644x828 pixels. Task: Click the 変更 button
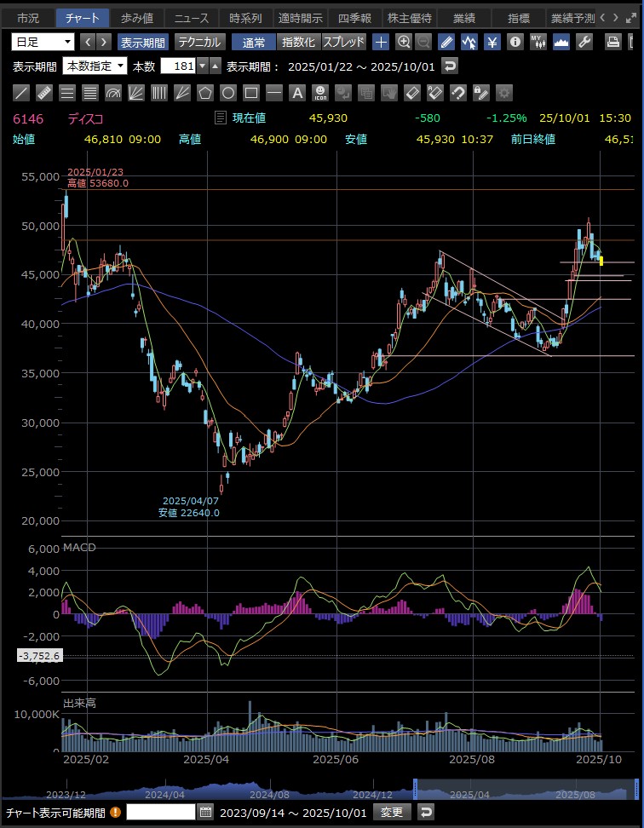pyautogui.click(x=392, y=812)
